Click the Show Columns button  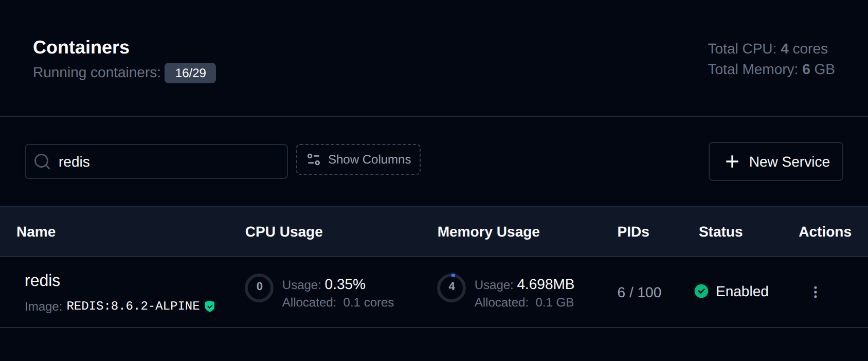[x=358, y=159]
